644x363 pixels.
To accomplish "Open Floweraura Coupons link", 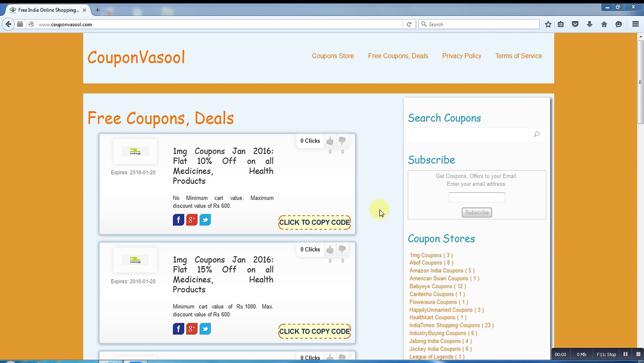I will [439, 302].
